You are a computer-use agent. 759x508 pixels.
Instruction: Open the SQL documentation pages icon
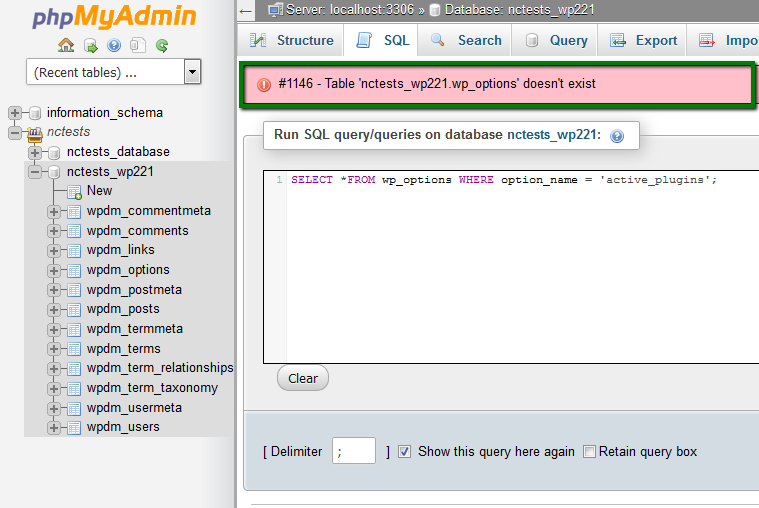click(138, 46)
